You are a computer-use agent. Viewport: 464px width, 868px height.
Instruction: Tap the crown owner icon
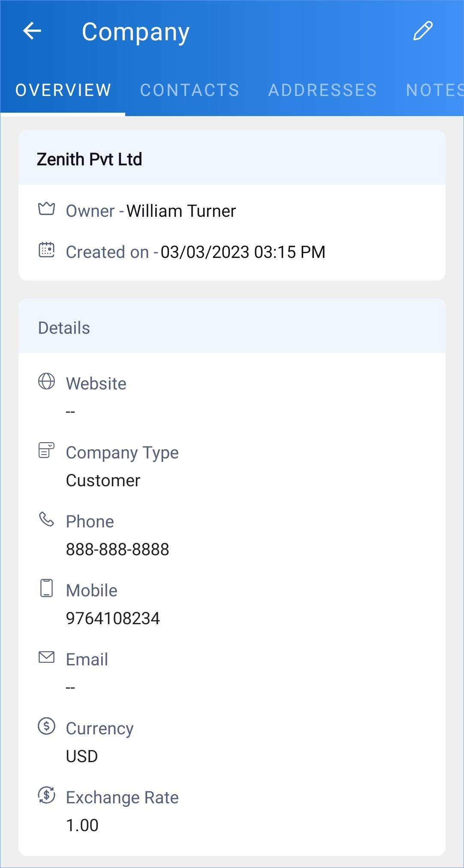pos(46,209)
